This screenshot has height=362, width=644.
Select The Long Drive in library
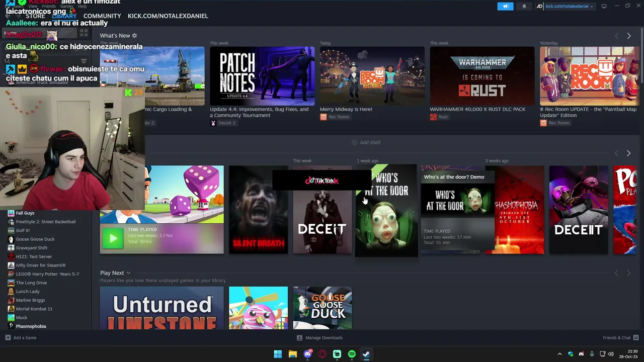[x=31, y=283]
